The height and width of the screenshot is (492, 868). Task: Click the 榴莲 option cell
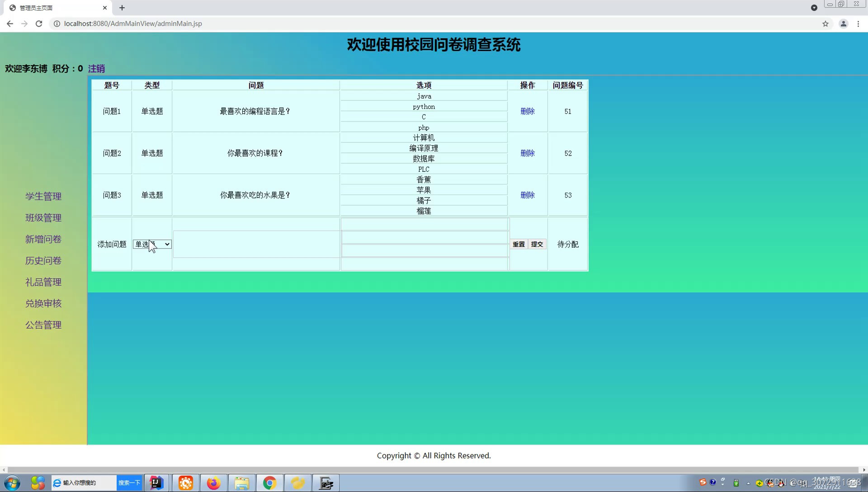tap(424, 211)
